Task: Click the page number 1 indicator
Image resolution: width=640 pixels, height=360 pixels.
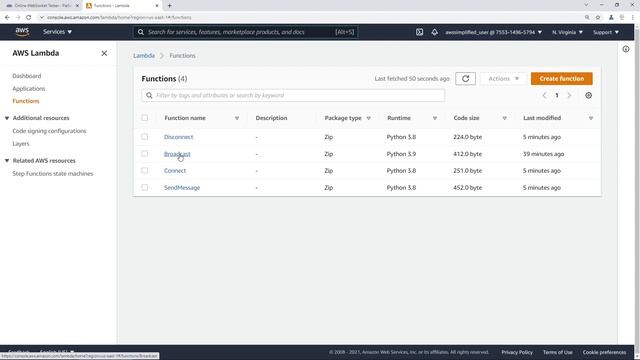Action: click(x=556, y=95)
